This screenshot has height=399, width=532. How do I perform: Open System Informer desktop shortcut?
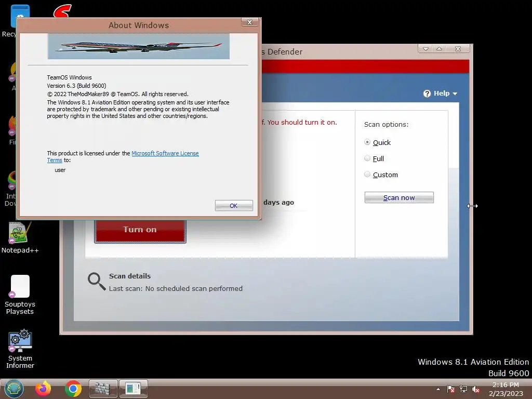(20, 349)
